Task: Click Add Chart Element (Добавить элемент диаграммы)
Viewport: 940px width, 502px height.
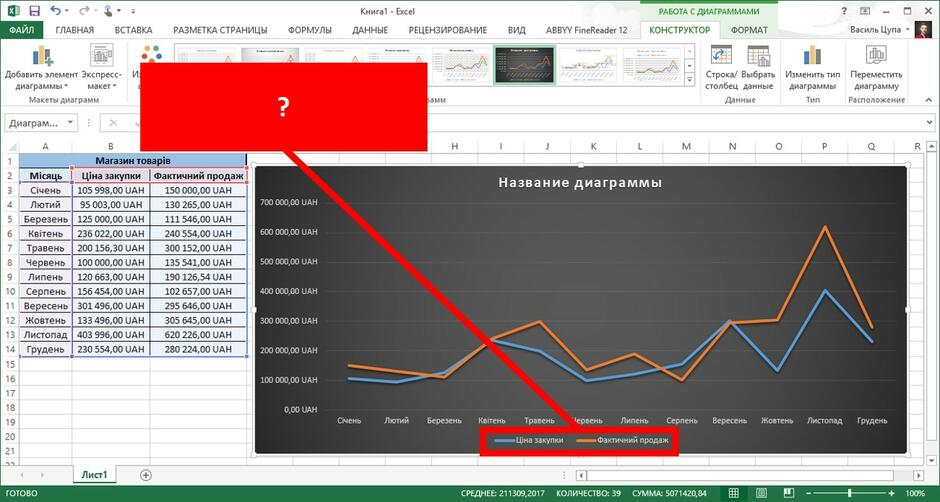Action: coord(42,69)
